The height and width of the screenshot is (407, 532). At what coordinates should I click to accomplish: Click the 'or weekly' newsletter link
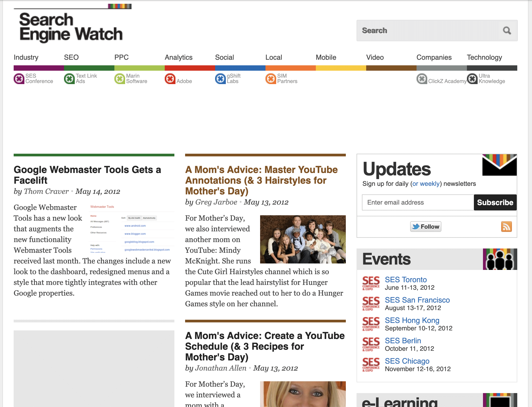(x=426, y=184)
